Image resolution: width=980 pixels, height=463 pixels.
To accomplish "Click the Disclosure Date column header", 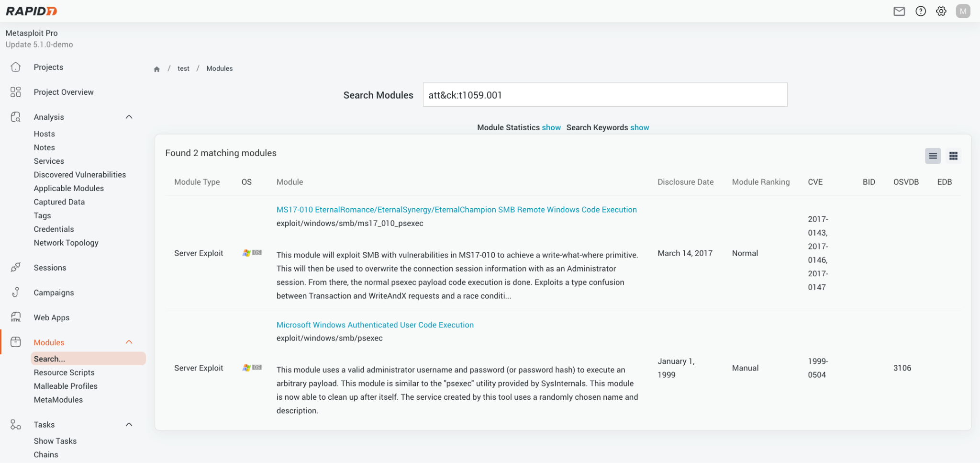I will point(686,182).
